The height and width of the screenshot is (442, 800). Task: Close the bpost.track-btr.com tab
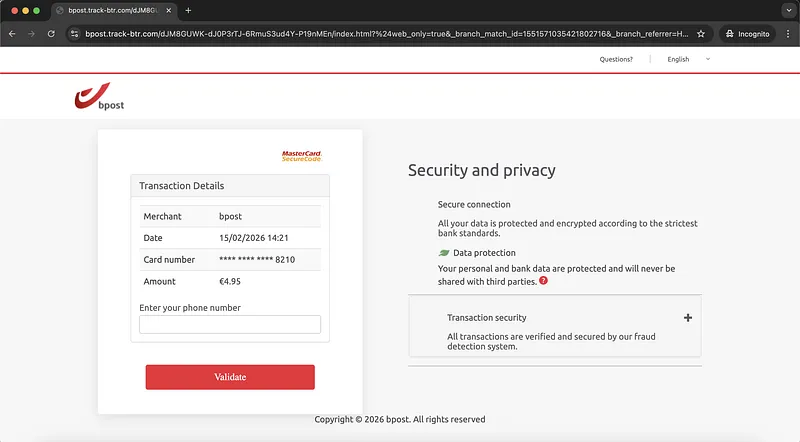[169, 10]
